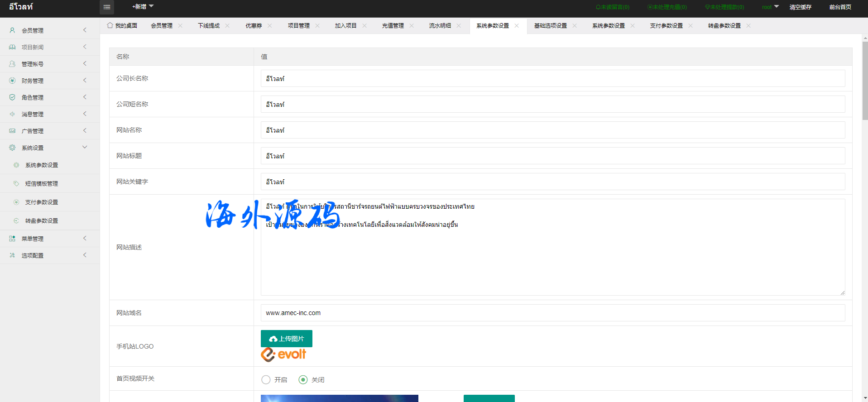This screenshot has width=868, height=402.
Task: Click the hamburger menu toggle icon
Action: click(x=107, y=7)
